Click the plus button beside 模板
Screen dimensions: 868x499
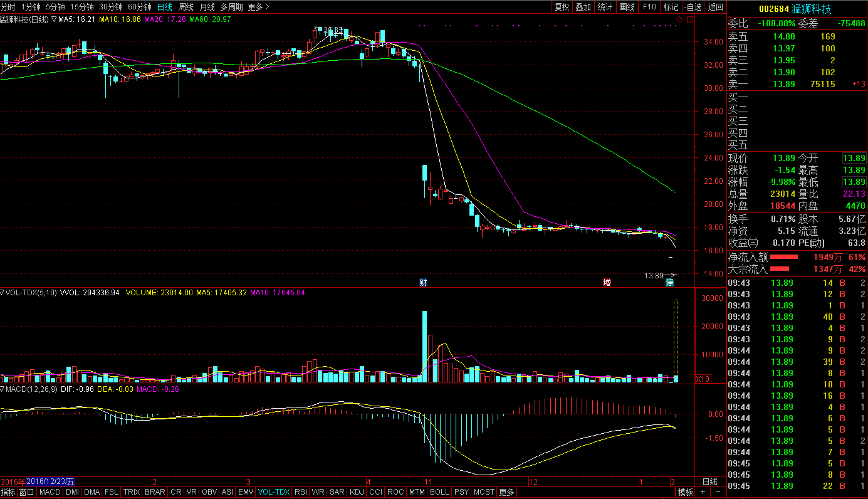point(703,492)
